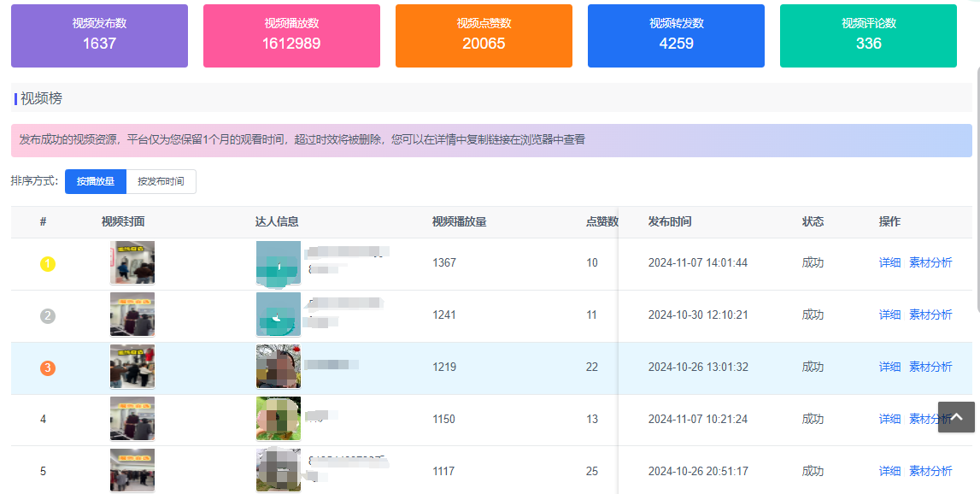Viewport: 980px width, 494px height.
Task: Click the orange rank 3 badge
Action: click(x=48, y=368)
